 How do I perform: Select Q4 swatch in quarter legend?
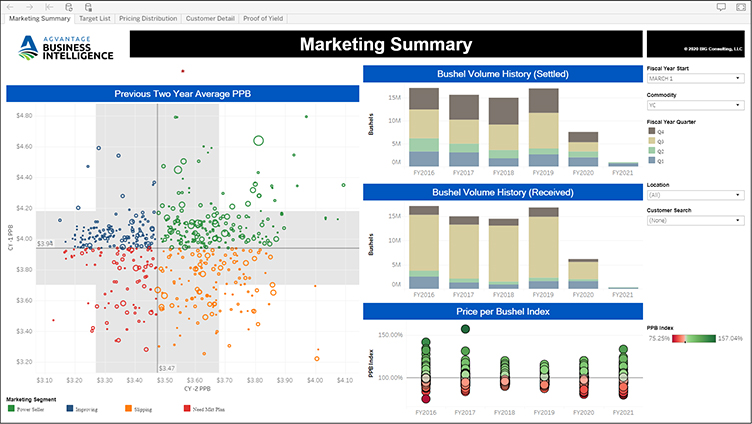point(651,131)
